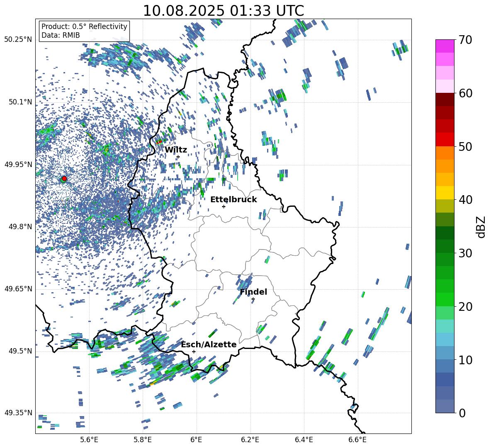Click the 6.2°E longitude label

tap(250, 440)
